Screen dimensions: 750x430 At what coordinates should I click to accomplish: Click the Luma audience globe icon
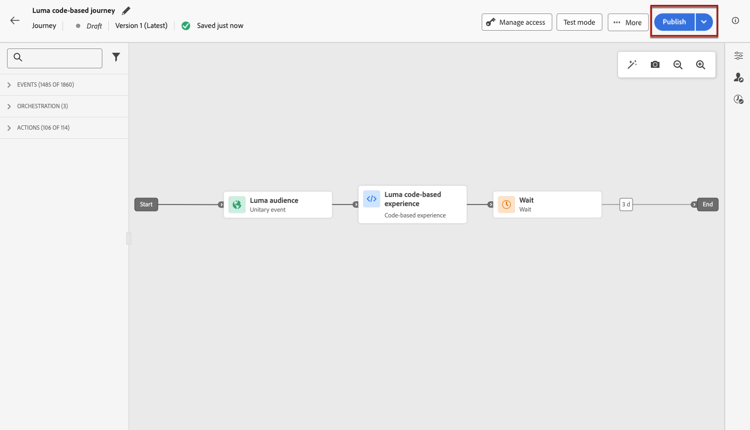(237, 205)
